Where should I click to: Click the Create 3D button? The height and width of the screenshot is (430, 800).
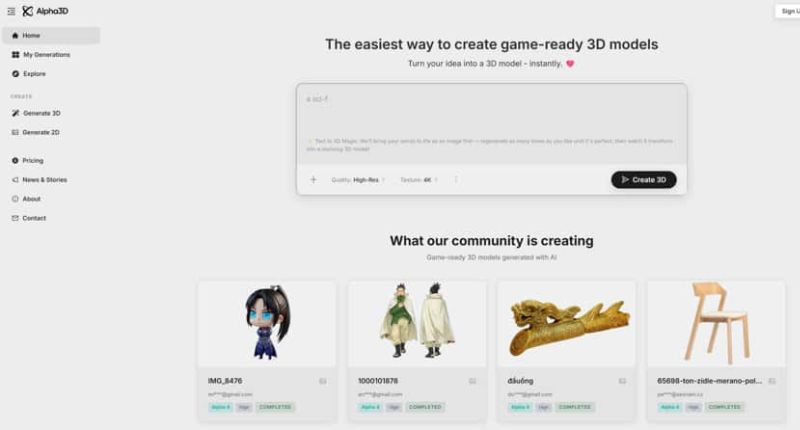click(x=644, y=180)
